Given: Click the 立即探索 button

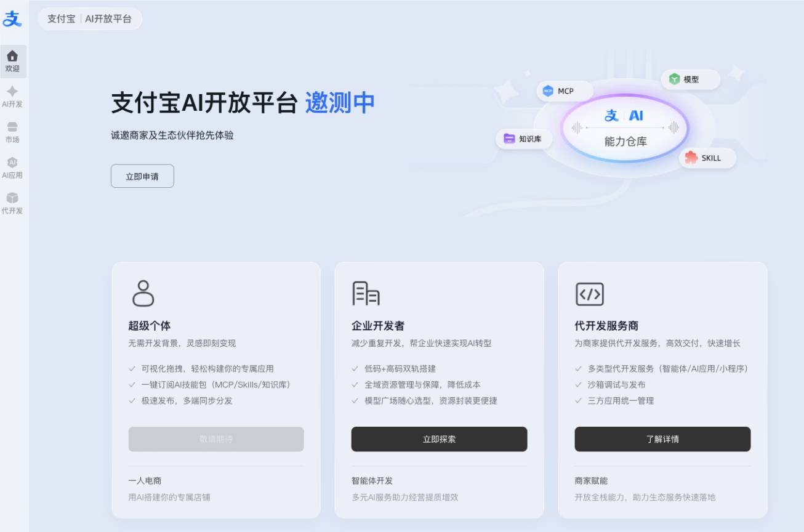Looking at the screenshot, I should pos(439,439).
